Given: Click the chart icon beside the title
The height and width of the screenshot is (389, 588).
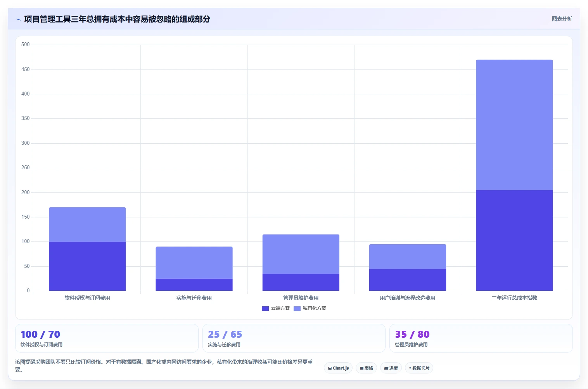Looking at the screenshot, I should click(18, 19).
